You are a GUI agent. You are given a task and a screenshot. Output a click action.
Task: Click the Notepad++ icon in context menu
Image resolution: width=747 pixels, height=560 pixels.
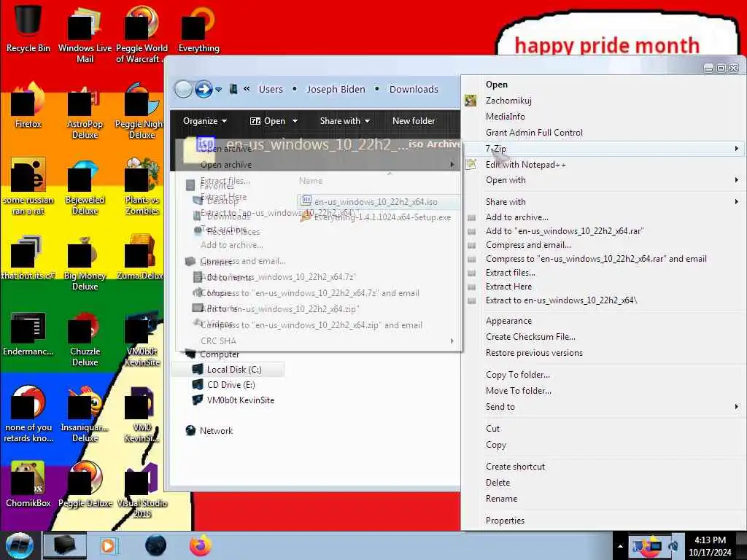click(x=471, y=164)
